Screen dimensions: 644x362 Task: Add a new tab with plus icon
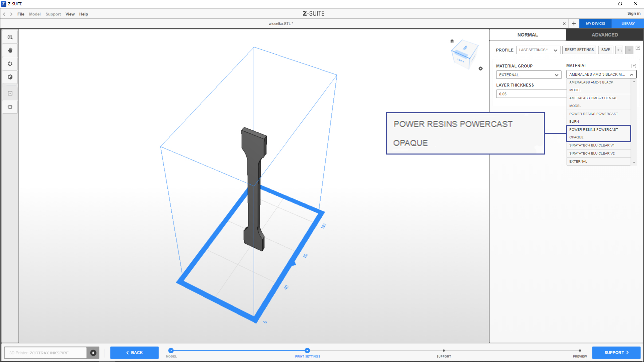pyautogui.click(x=574, y=23)
